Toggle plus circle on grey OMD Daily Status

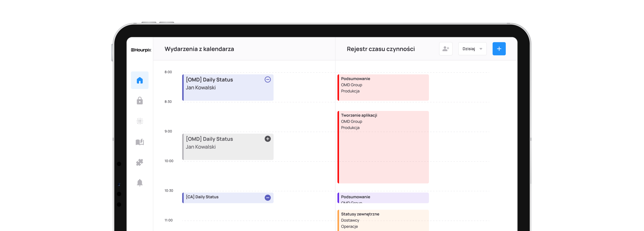(x=268, y=139)
